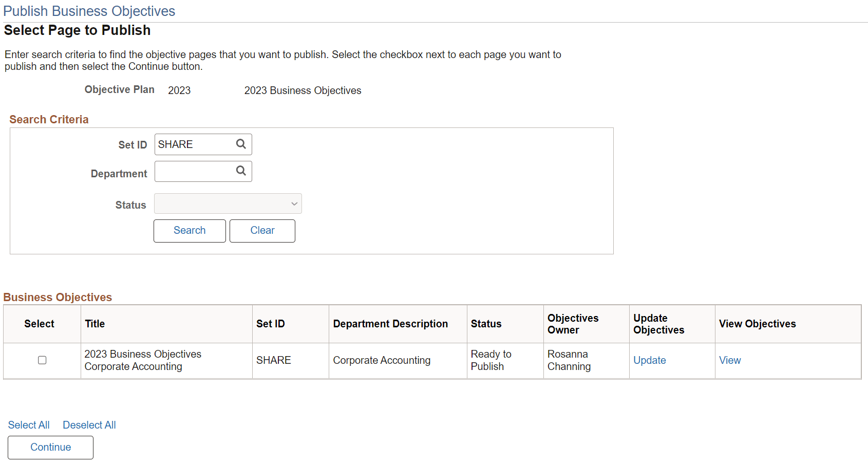Select All business objective rows
Viewport: 868px width, 463px height.
tap(28, 425)
